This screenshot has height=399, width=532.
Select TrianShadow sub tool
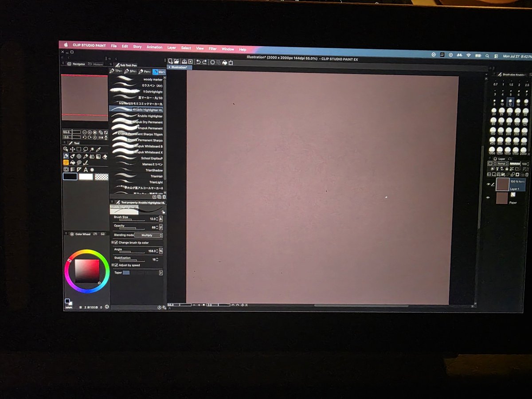(x=137, y=170)
